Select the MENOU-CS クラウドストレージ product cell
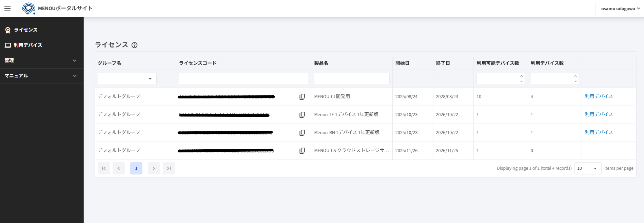 pos(351,151)
